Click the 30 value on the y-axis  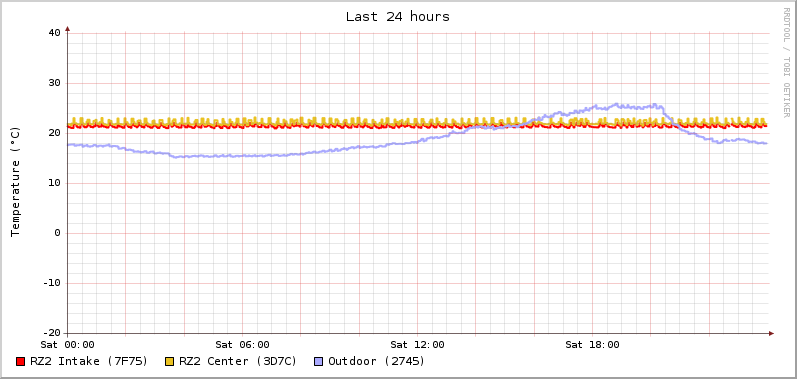pos(54,83)
